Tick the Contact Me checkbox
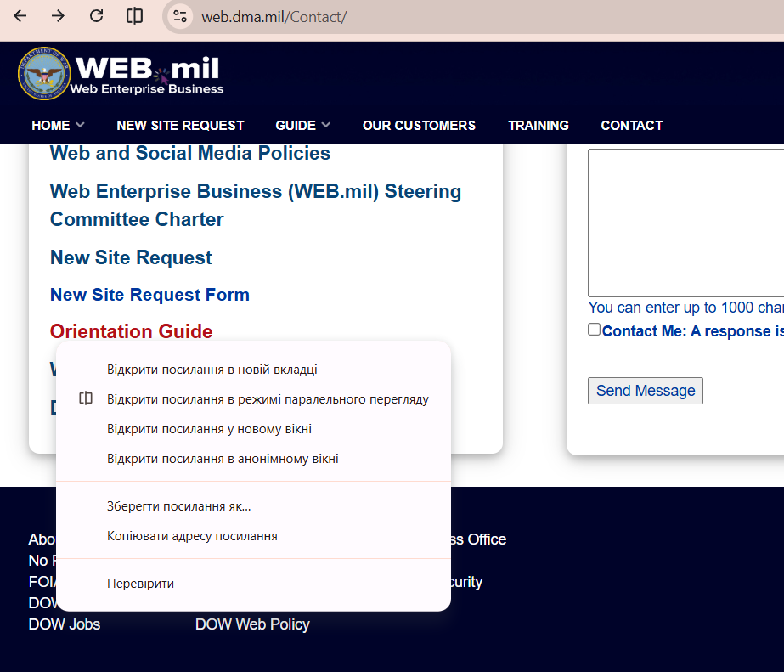Viewport: 784px width, 672px height. coord(594,330)
